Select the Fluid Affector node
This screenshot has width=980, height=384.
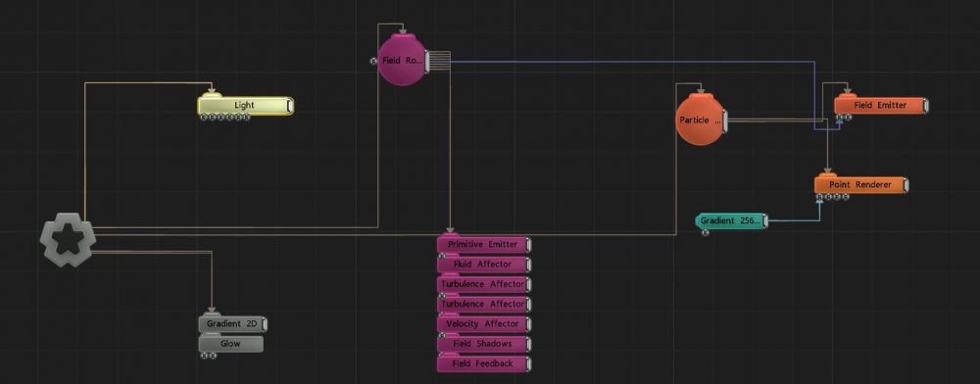(484, 264)
